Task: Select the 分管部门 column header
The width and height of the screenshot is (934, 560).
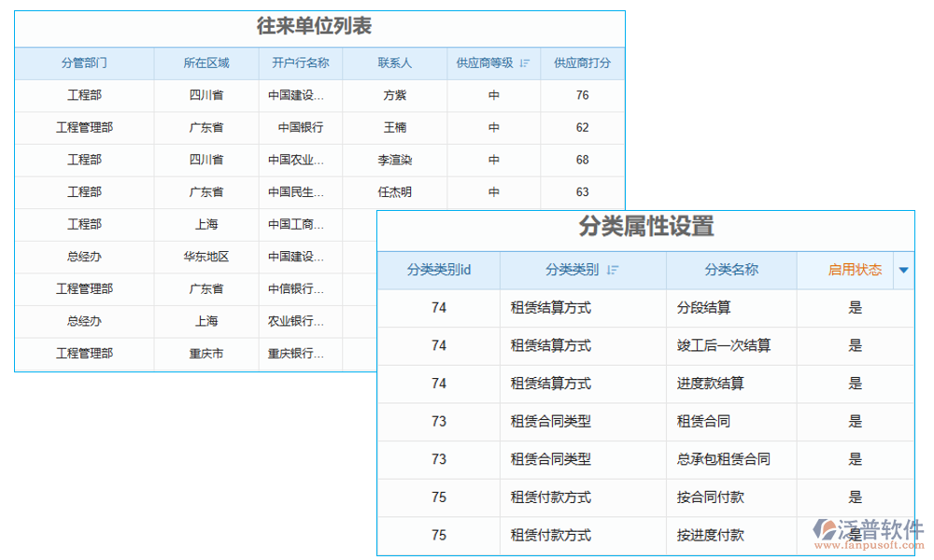Action: (x=83, y=63)
